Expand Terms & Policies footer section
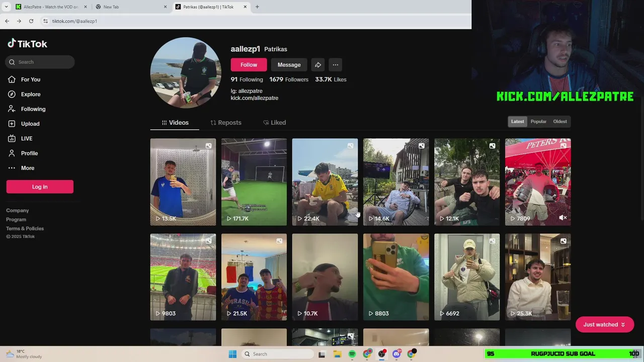The image size is (644, 362). coord(25,229)
